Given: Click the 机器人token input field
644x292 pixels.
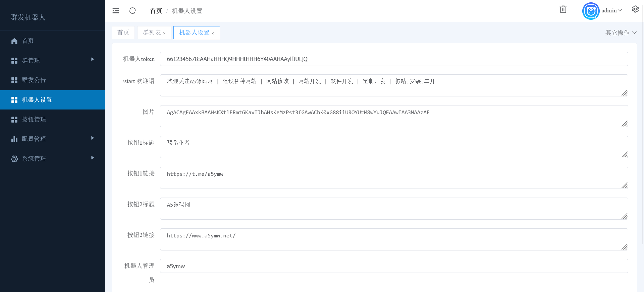Looking at the screenshot, I should 394,59.
